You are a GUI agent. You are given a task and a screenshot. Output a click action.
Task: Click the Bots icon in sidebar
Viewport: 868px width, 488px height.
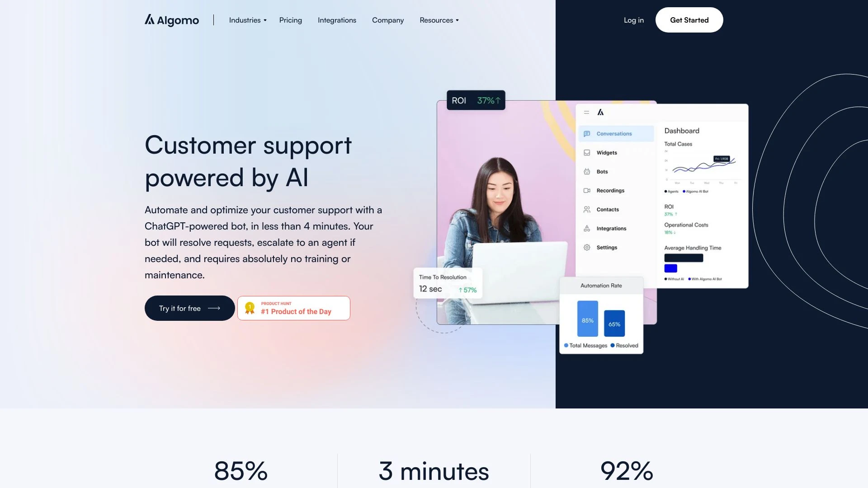[587, 172]
